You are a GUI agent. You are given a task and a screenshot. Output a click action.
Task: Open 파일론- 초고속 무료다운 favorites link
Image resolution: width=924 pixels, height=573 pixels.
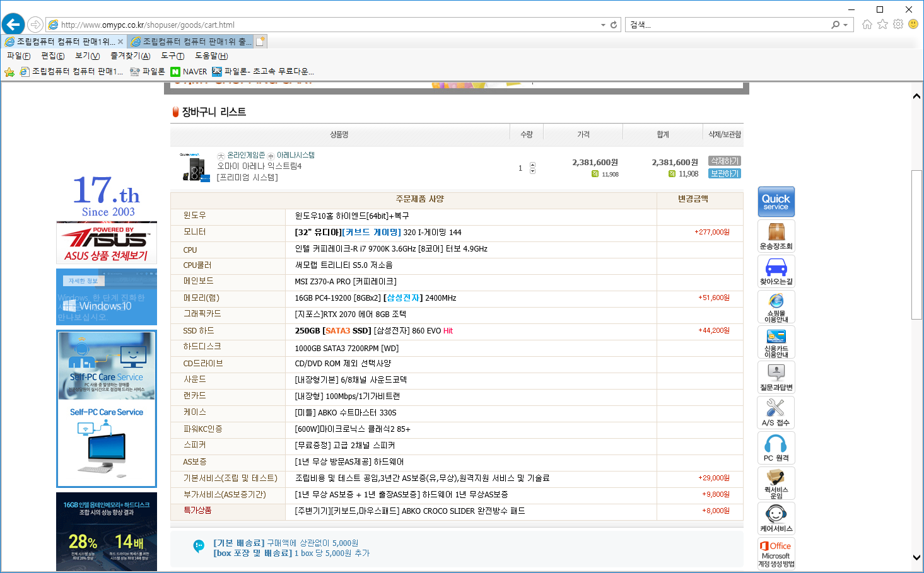click(x=263, y=72)
